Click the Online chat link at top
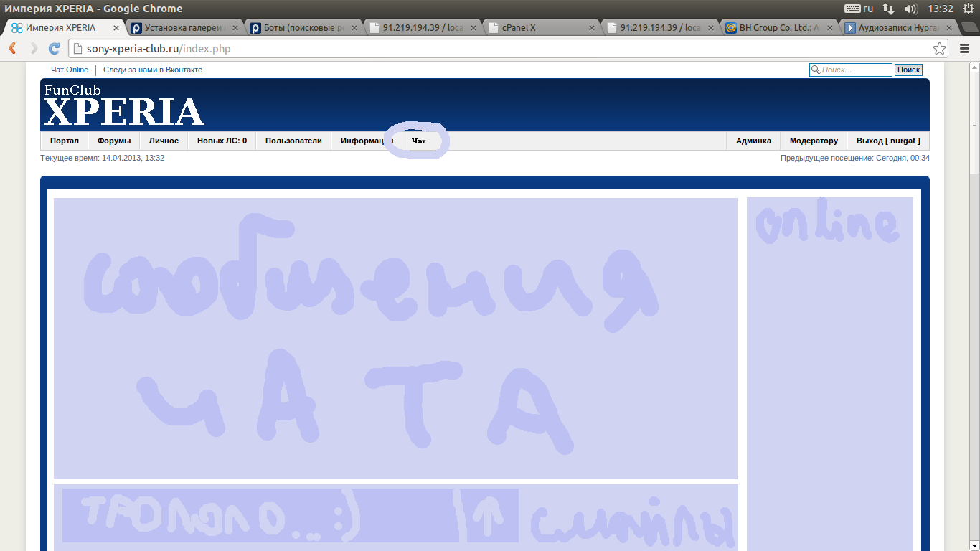The height and width of the screenshot is (551, 980). tap(77, 70)
